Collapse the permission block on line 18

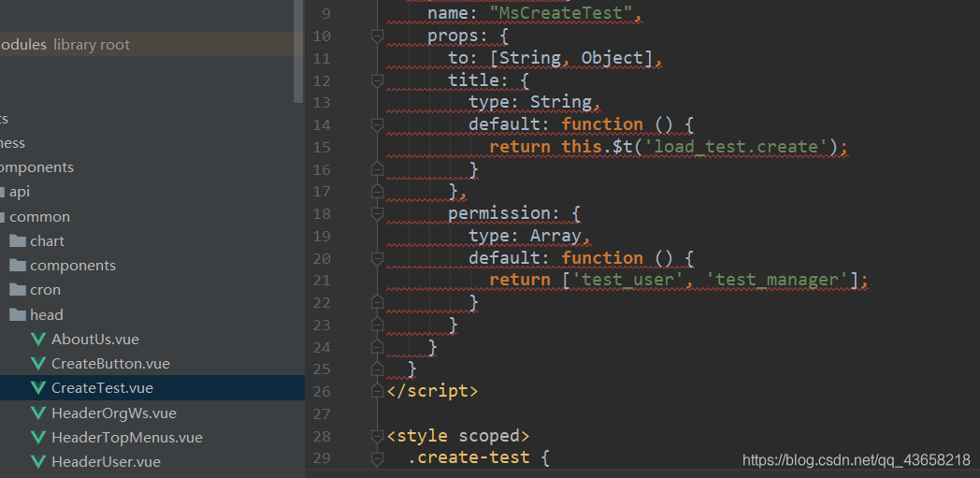[x=378, y=213]
